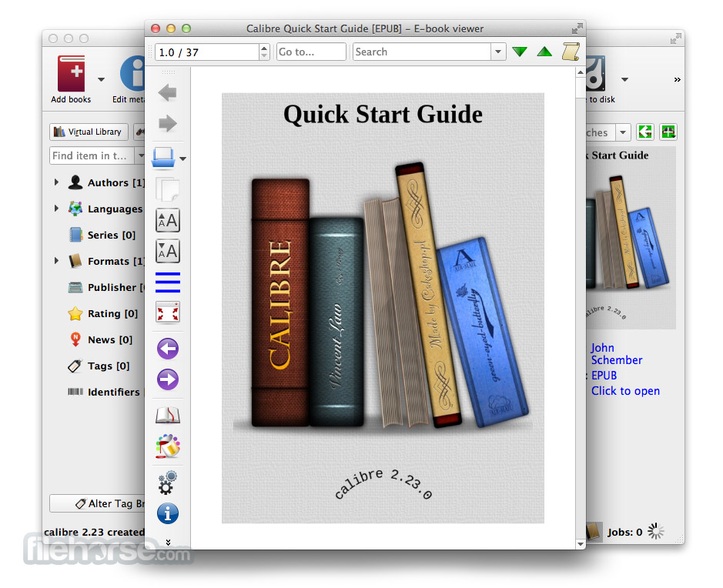Click the copy pages icon

[x=167, y=189]
